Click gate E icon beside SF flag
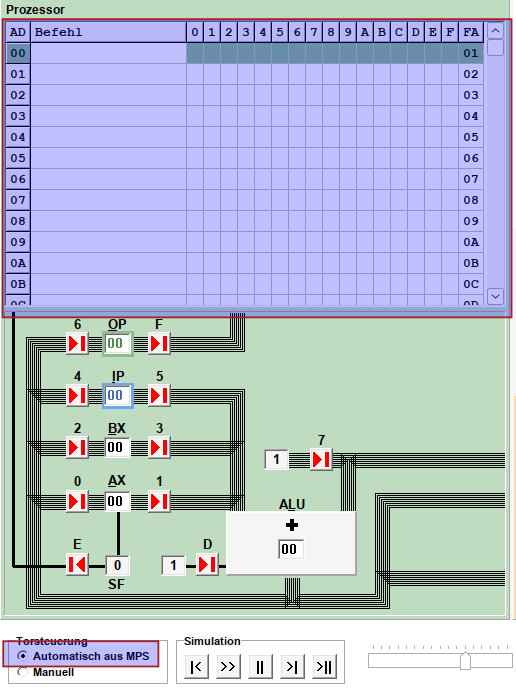Viewport: 516px width, 689px height. click(x=77, y=565)
